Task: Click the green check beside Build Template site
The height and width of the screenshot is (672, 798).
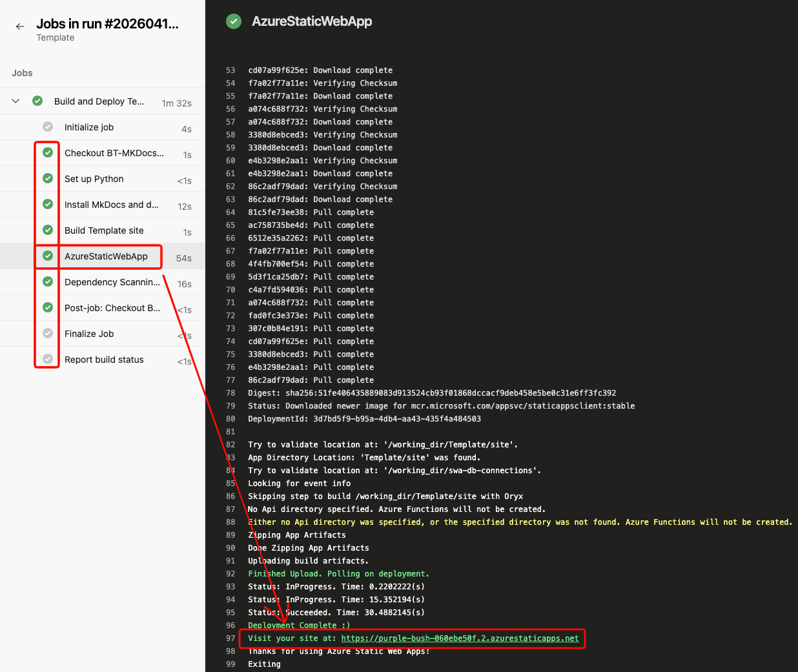Action: 48,230
